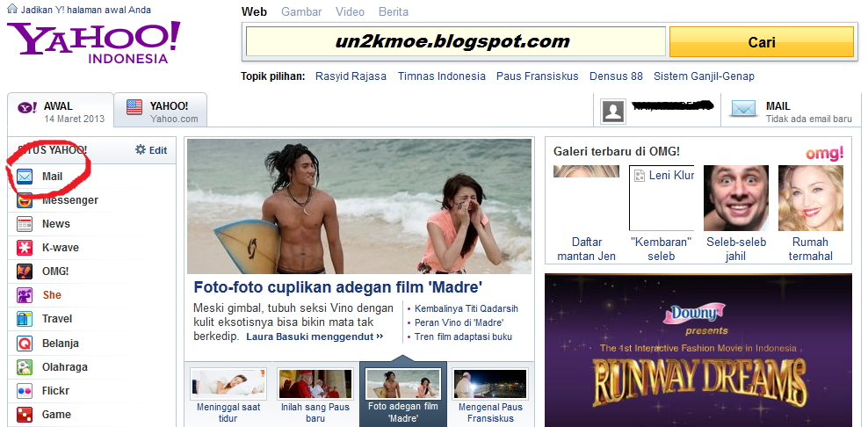Click the Downy Runway Dreams advertisement
Screen dimensions: 868x427
click(698, 351)
